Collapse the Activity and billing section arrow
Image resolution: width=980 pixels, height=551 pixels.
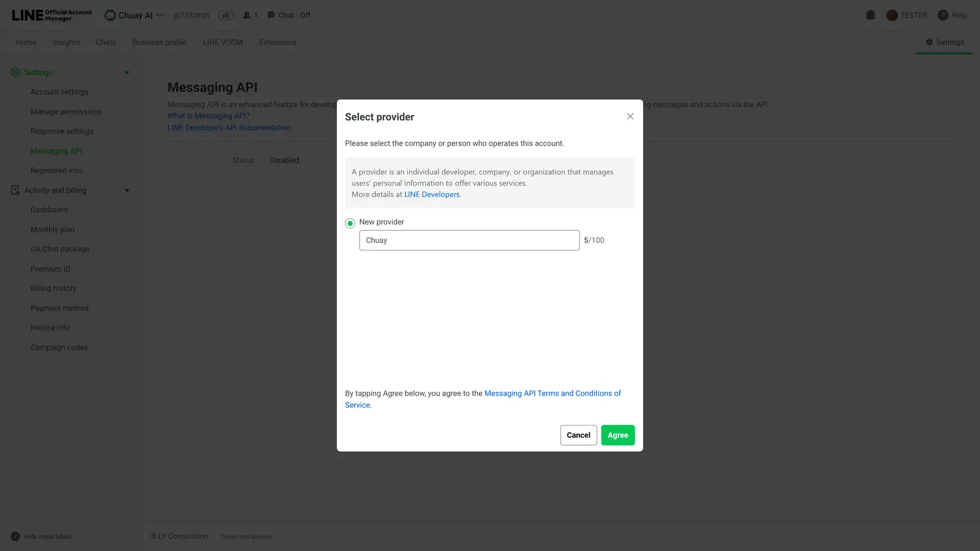tap(127, 190)
